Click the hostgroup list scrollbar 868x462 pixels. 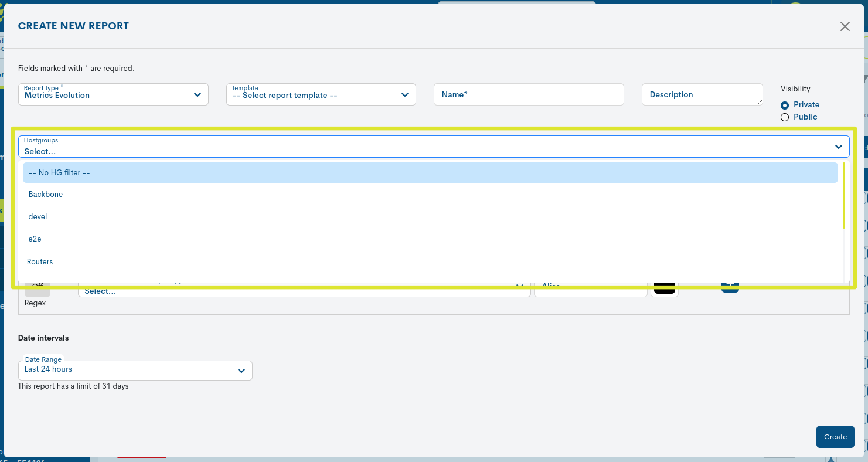point(844,195)
